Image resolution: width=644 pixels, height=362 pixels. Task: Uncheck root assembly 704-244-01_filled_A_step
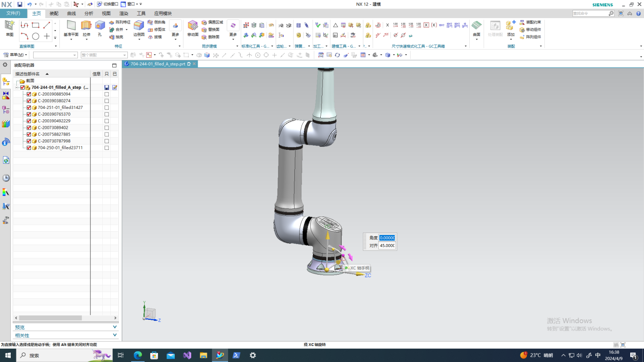[22, 87]
